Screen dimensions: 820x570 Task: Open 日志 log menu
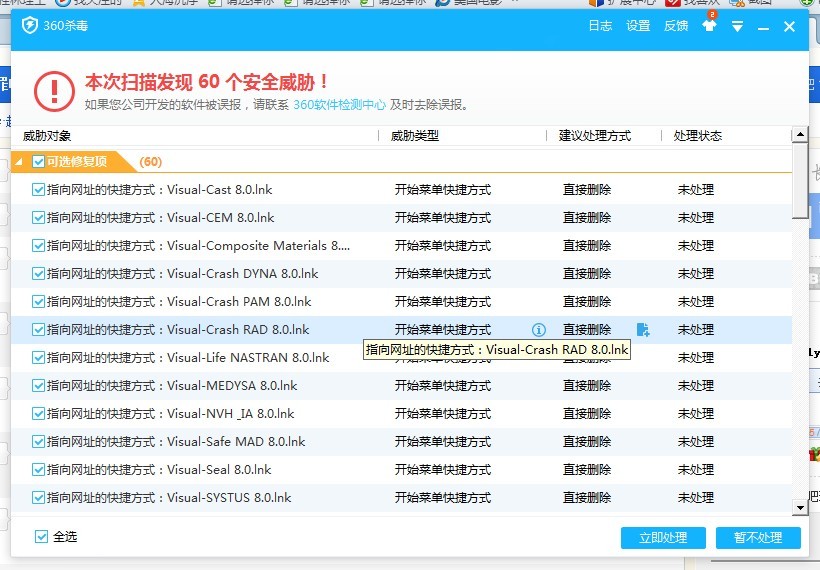click(600, 26)
